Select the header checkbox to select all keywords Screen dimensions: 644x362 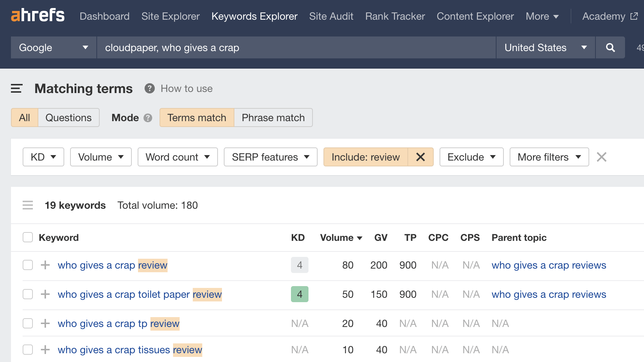tap(27, 237)
